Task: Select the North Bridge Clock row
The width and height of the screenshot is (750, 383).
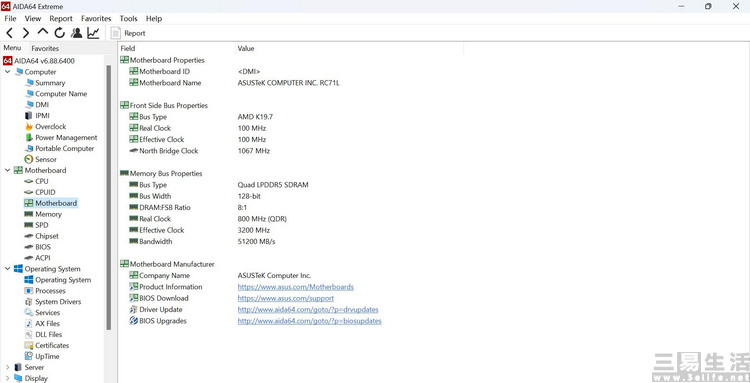Action: [199, 151]
